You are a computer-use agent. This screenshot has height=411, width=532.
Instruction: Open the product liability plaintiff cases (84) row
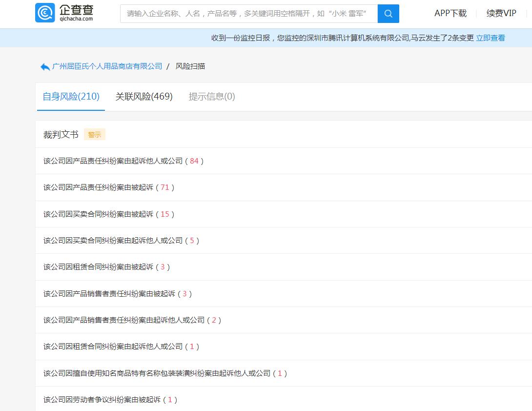(121, 161)
